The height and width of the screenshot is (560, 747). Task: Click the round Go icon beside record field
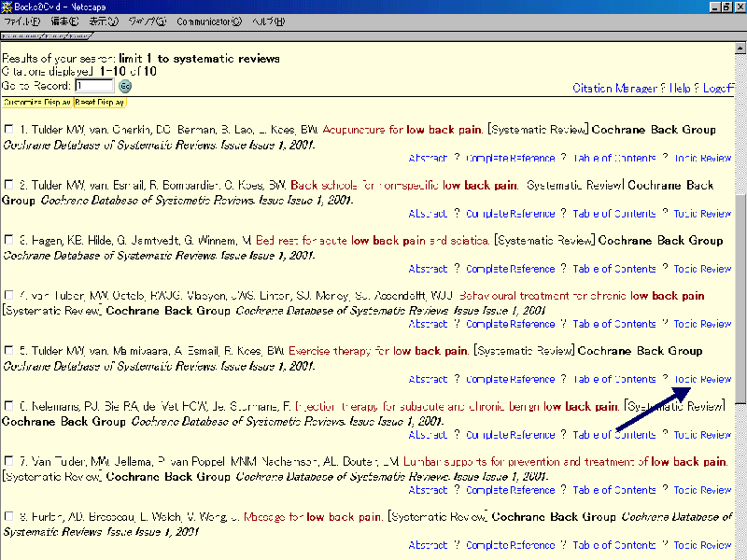[x=125, y=86]
